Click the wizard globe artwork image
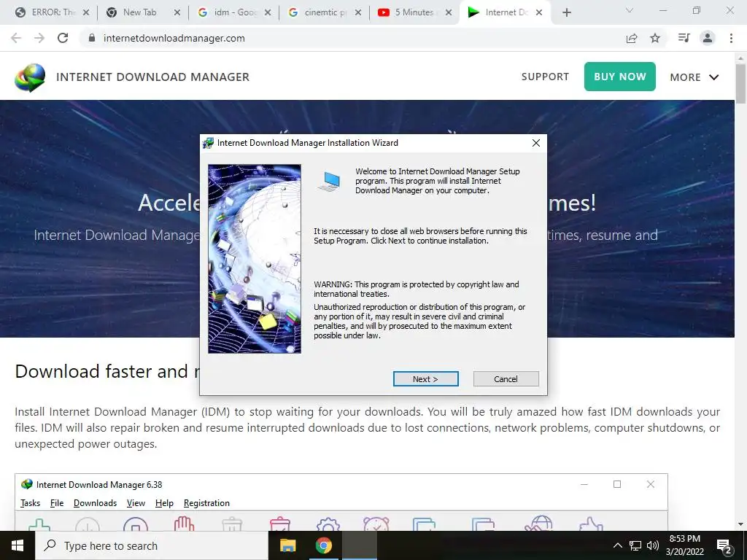Viewport: 747px width, 560px height. 255,259
